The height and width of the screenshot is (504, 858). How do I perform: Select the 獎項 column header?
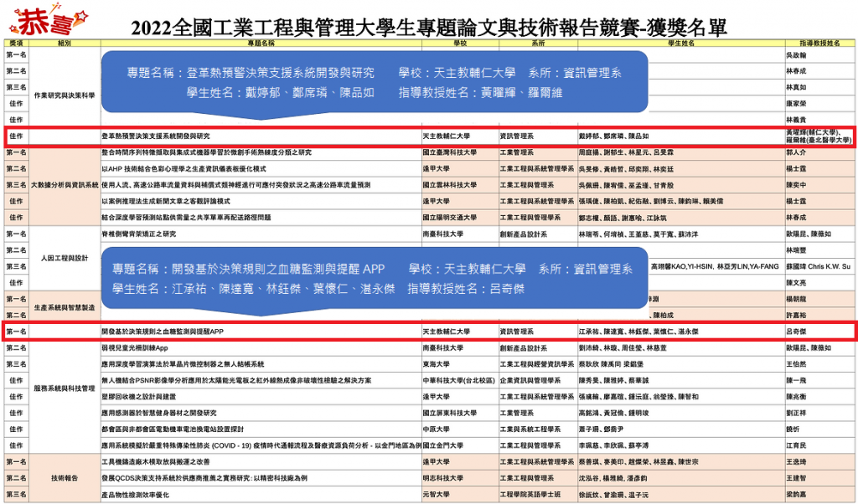(15, 42)
